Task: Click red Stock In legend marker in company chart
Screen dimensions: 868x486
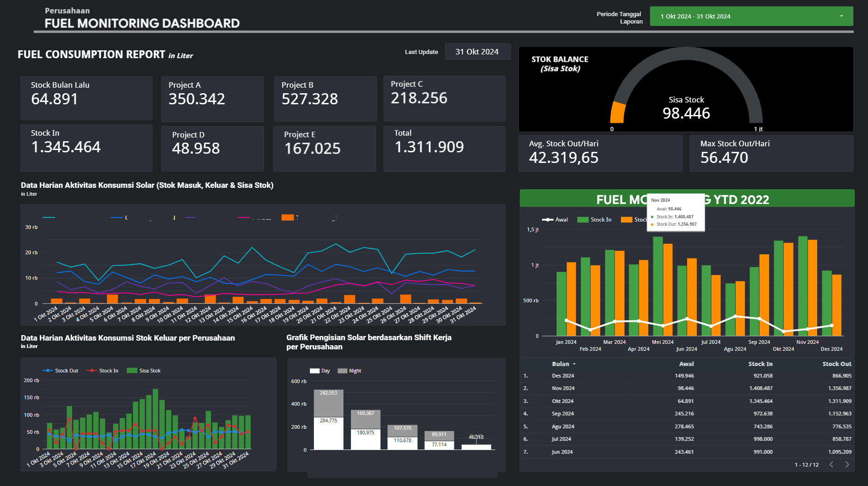Action: pyautogui.click(x=92, y=371)
